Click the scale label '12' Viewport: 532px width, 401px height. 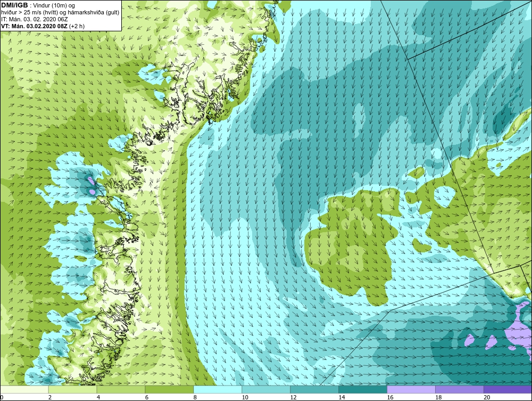click(x=294, y=397)
